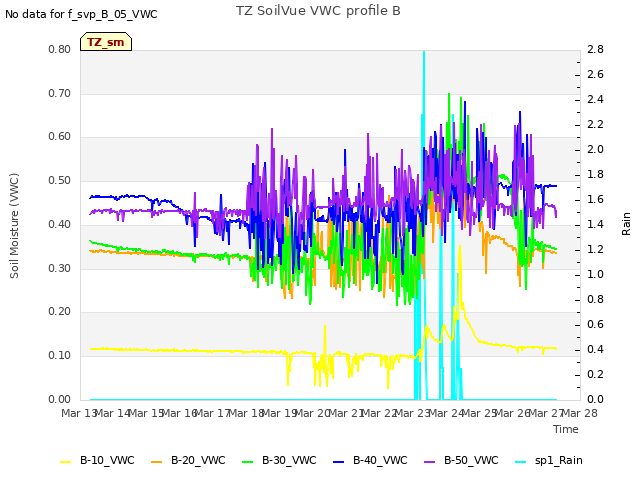
Task: Click the Mar 28 date tick label
Action: [580, 413]
